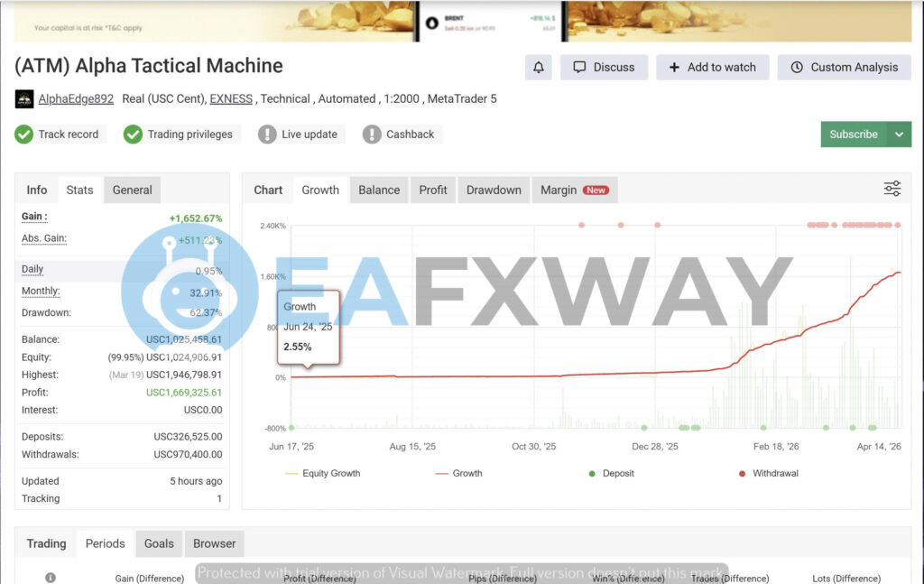This screenshot has width=924, height=584.
Task: Click the Track record green checkmark icon
Action: coord(24,134)
